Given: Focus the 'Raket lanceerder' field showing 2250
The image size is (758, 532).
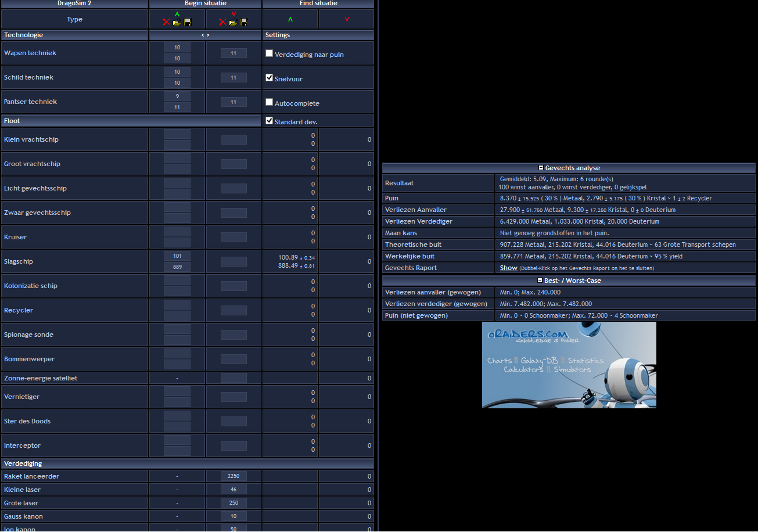Looking at the screenshot, I should click(x=233, y=476).
